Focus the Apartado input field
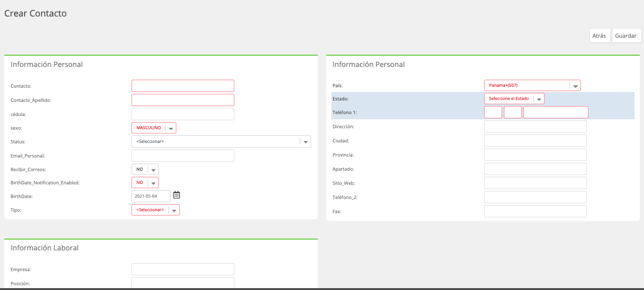 [536, 169]
